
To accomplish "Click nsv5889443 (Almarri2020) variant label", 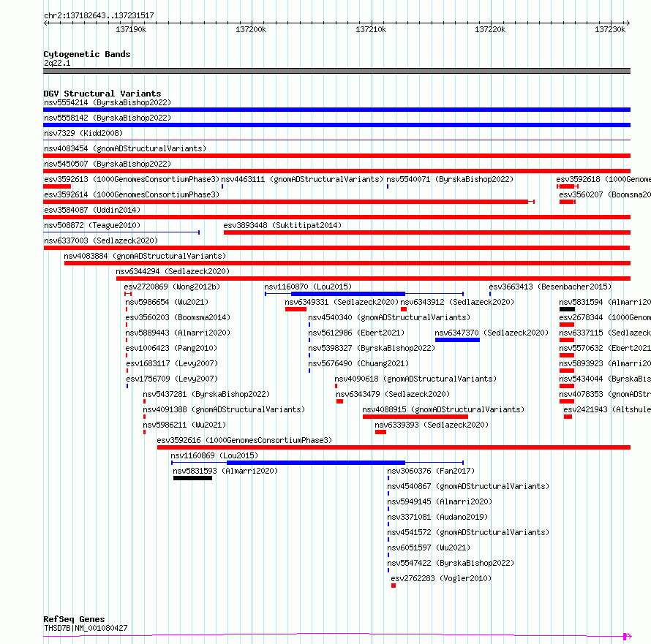I will 178,333.
